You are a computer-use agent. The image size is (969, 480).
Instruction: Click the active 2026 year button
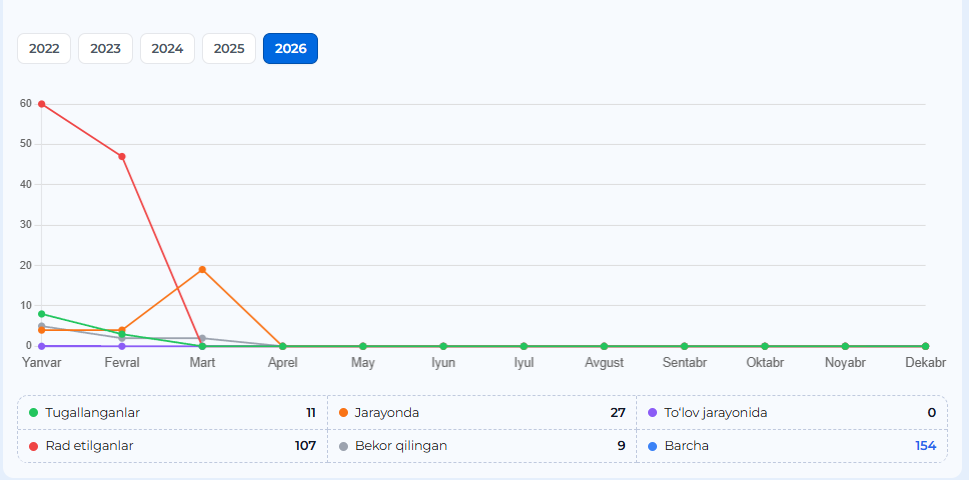pos(290,48)
